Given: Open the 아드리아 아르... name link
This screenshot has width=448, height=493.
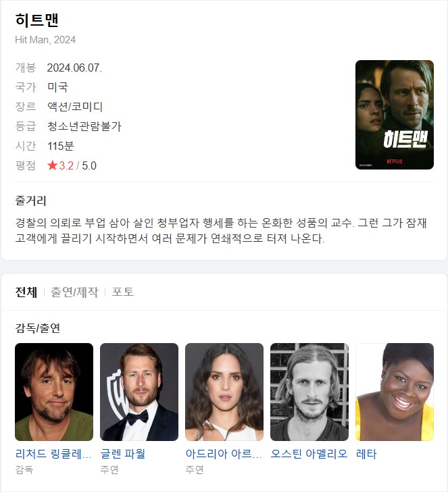Looking at the screenshot, I should pyautogui.click(x=224, y=454).
